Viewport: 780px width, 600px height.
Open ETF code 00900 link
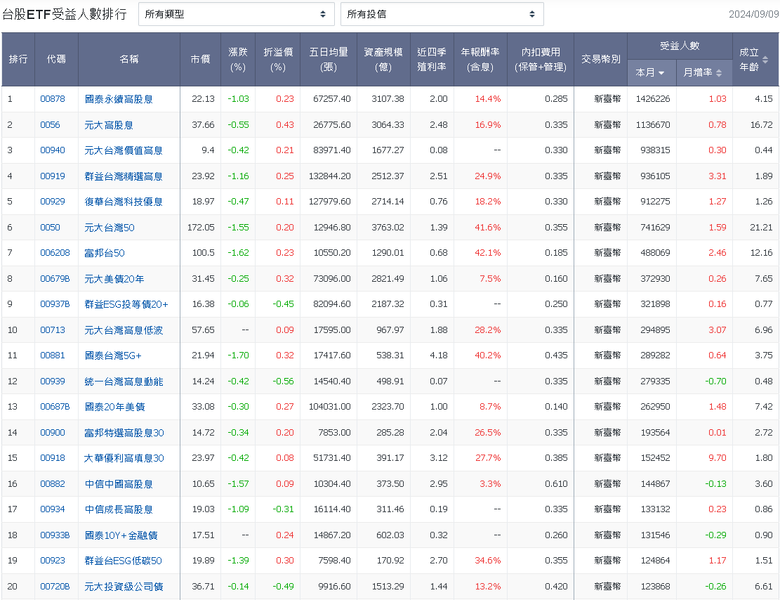[x=52, y=432]
